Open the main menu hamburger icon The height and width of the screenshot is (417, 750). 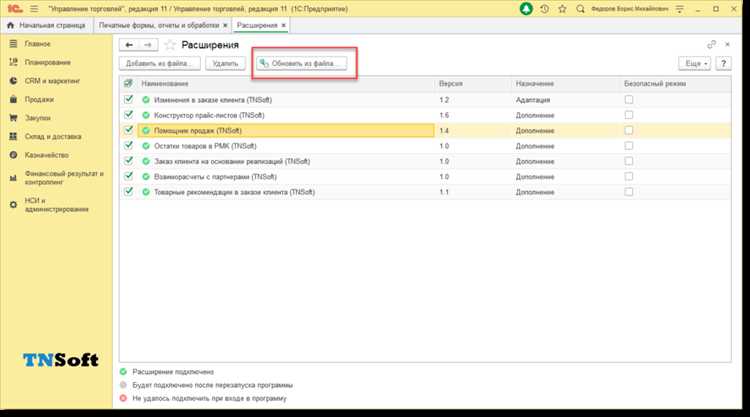point(34,9)
